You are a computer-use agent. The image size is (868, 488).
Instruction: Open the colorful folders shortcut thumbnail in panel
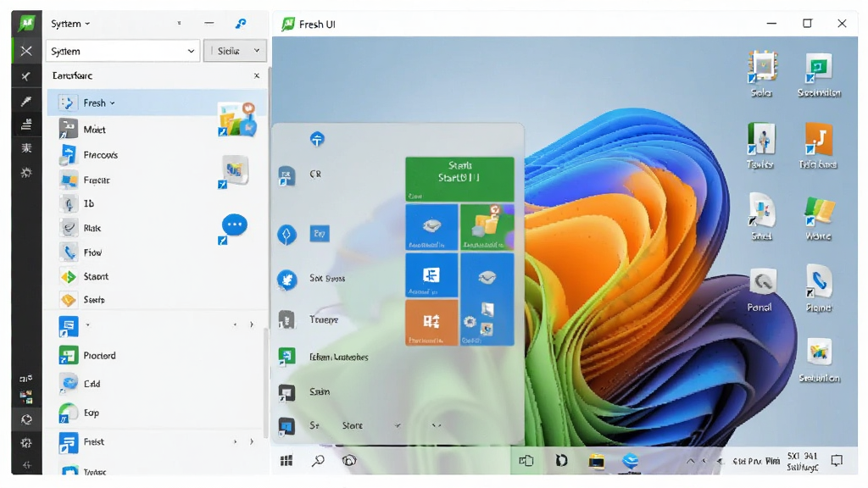[237, 119]
